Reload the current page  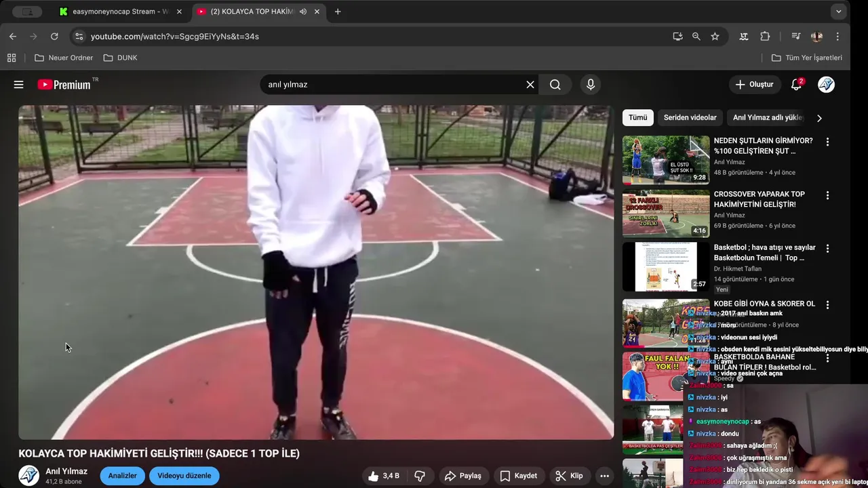54,37
